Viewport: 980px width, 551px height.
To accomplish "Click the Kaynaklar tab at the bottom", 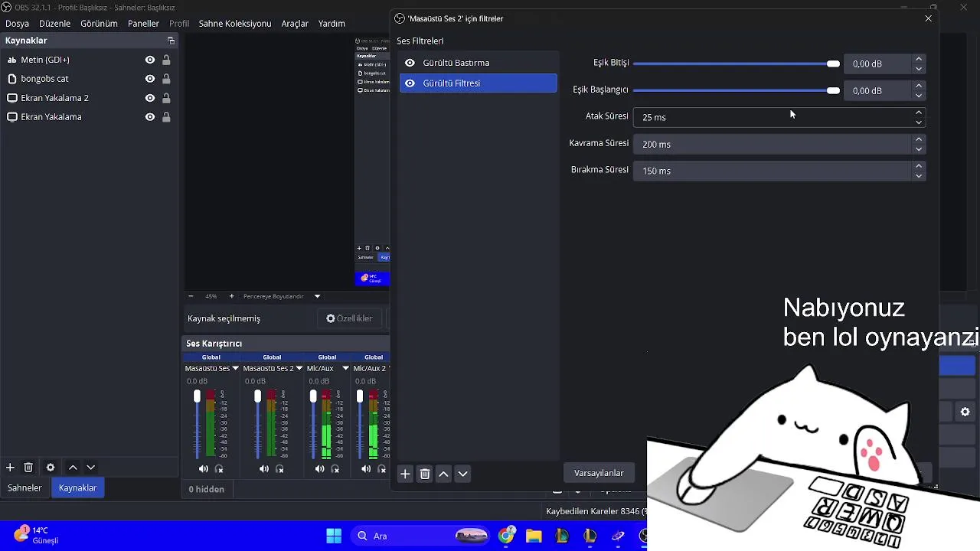I will click(x=77, y=487).
